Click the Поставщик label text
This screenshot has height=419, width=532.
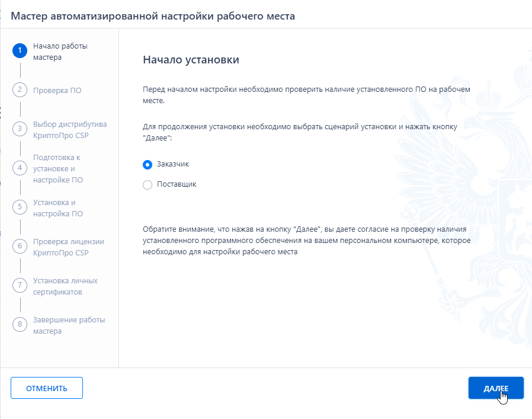click(x=177, y=184)
